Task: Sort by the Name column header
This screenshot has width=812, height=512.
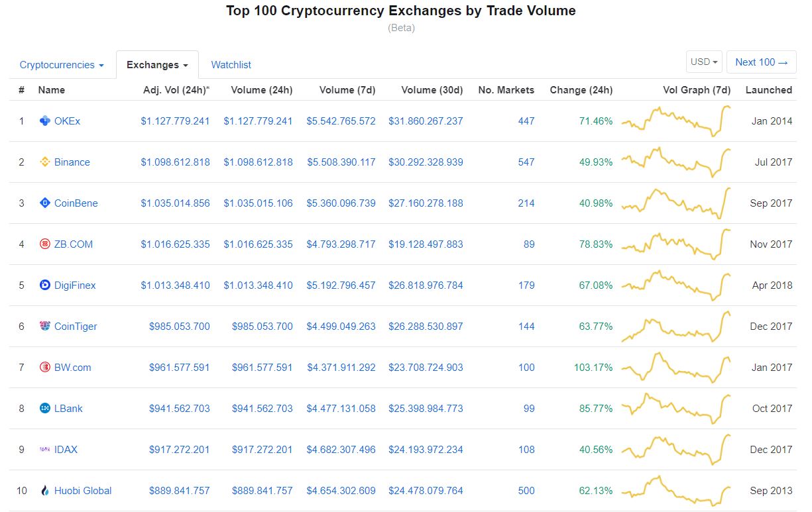Action: [52, 90]
